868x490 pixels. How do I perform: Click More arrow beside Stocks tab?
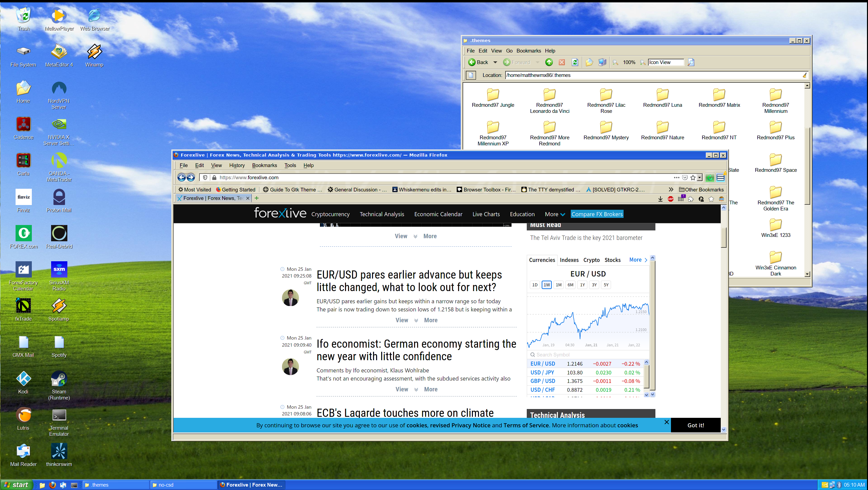pyautogui.click(x=638, y=260)
